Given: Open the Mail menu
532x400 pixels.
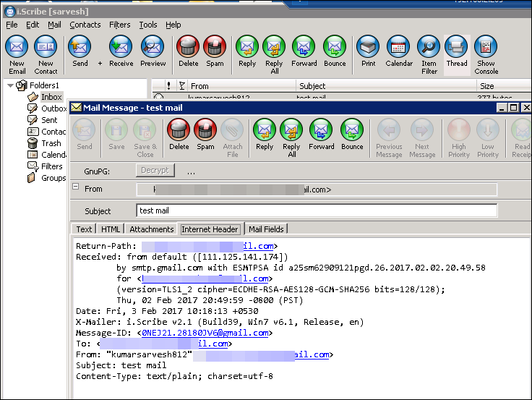Looking at the screenshot, I should tap(54, 25).
